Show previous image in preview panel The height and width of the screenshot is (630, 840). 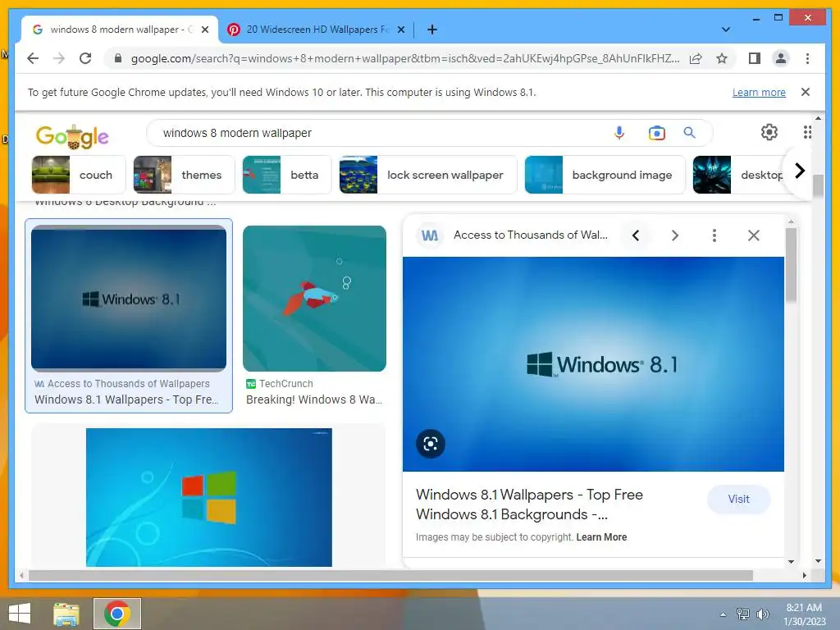point(636,235)
